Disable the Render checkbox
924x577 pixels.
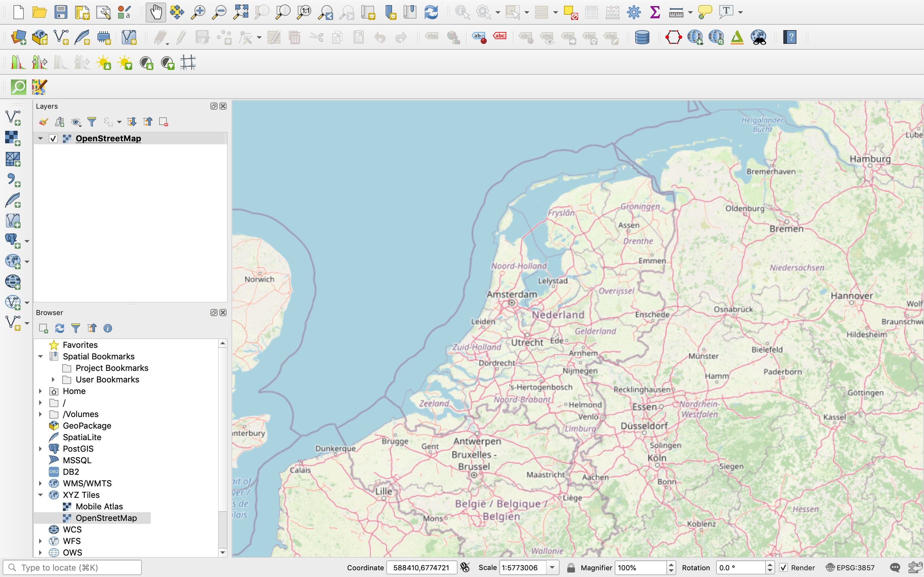pos(784,567)
